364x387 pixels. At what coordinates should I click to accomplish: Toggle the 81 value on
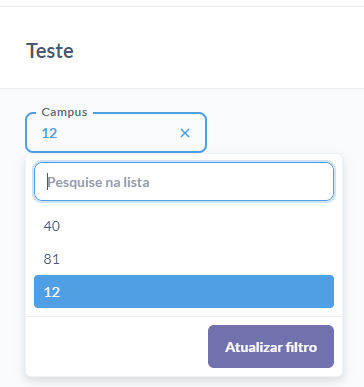pyautogui.click(x=184, y=259)
